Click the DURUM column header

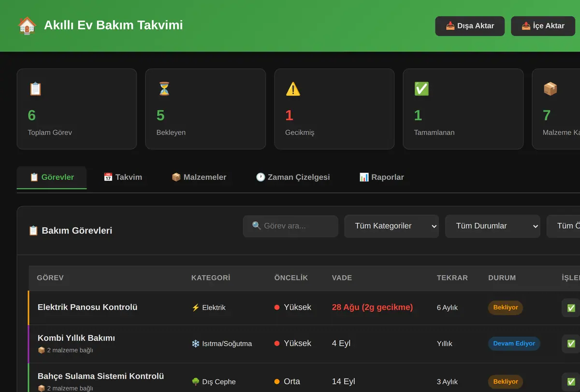[502, 278]
